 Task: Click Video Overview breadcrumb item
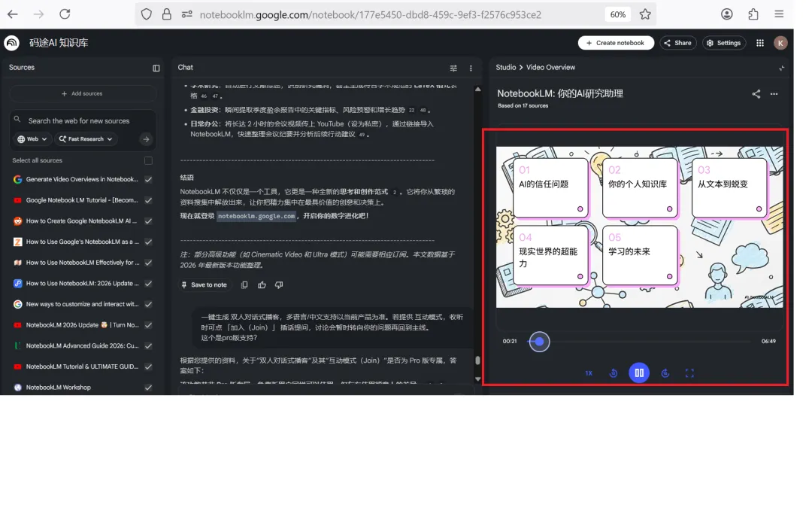550,68
